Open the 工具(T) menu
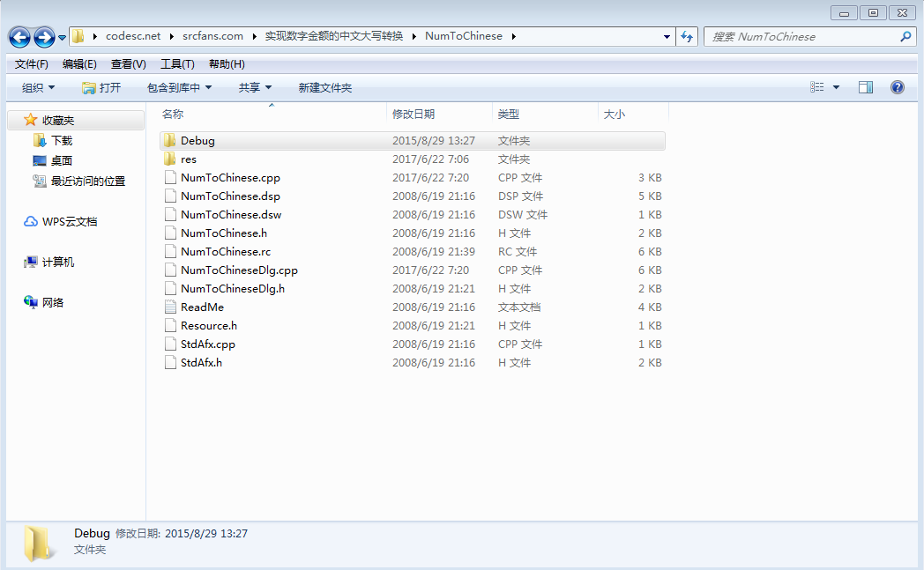924x570 pixels. click(x=177, y=64)
